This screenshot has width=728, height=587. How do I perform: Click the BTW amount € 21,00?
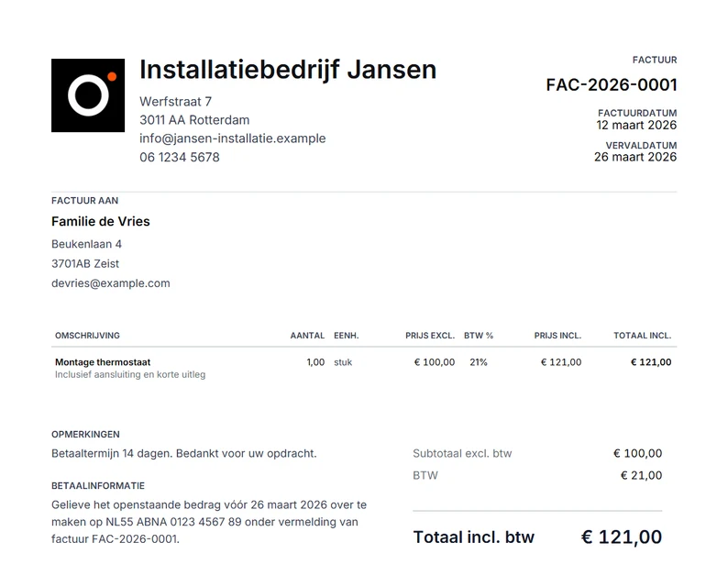(x=641, y=475)
